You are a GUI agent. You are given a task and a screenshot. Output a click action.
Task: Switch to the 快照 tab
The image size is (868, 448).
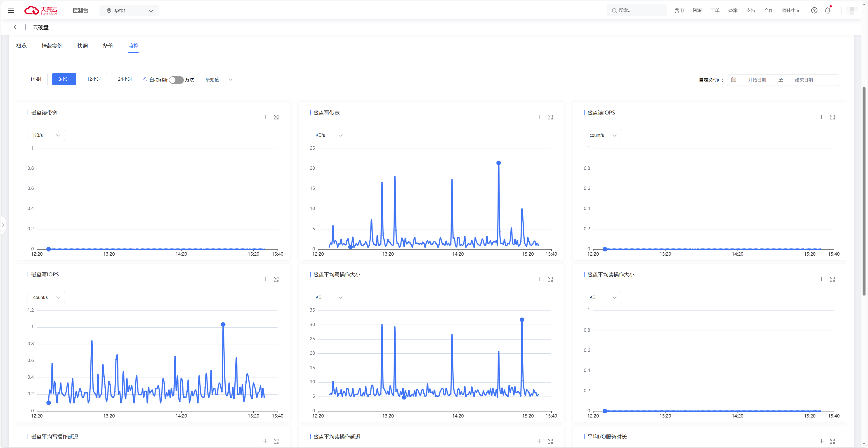(83, 46)
